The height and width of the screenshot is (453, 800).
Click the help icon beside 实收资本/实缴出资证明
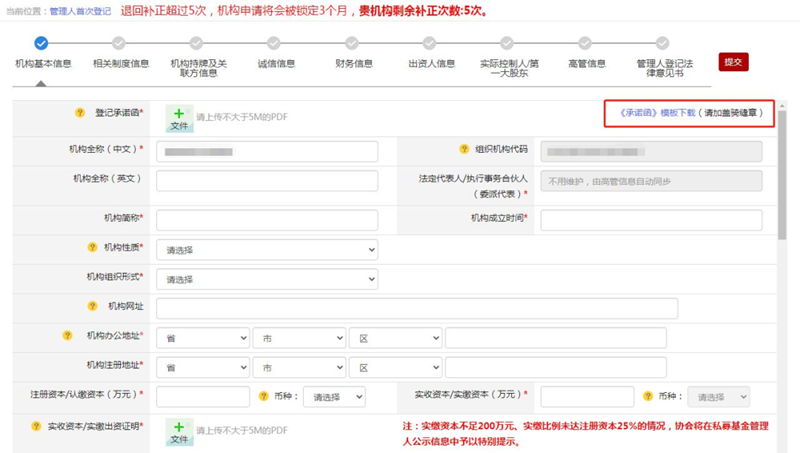click(36, 426)
